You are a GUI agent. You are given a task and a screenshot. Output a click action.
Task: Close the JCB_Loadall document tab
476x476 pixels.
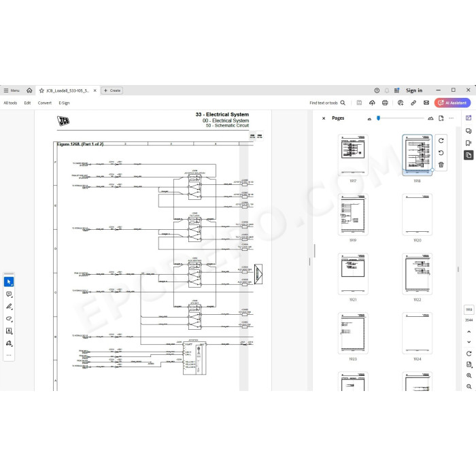coord(95,90)
